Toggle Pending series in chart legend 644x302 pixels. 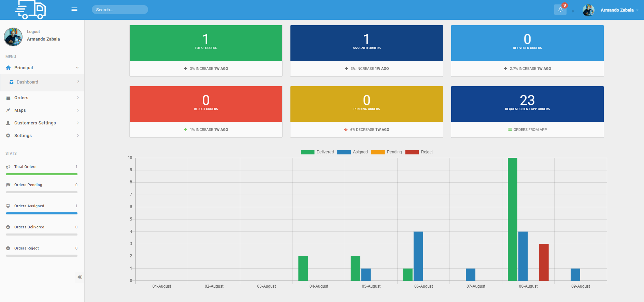point(386,152)
